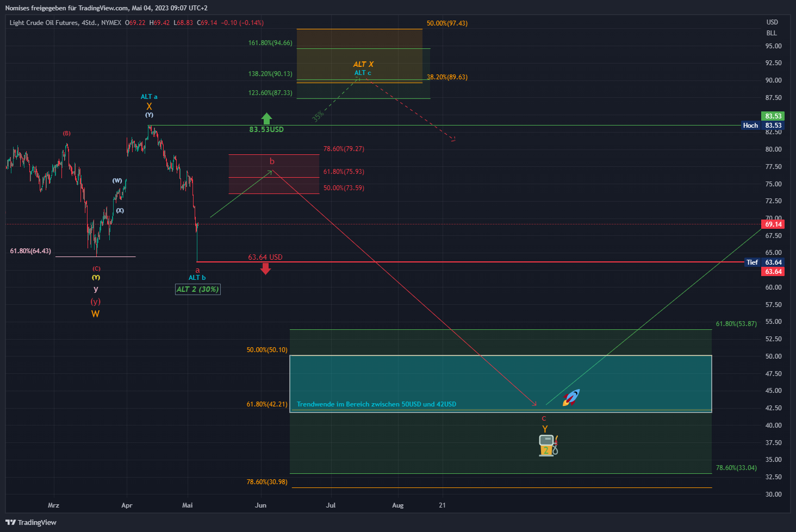
Task: Click the high value H69.42
Action: [159, 23]
